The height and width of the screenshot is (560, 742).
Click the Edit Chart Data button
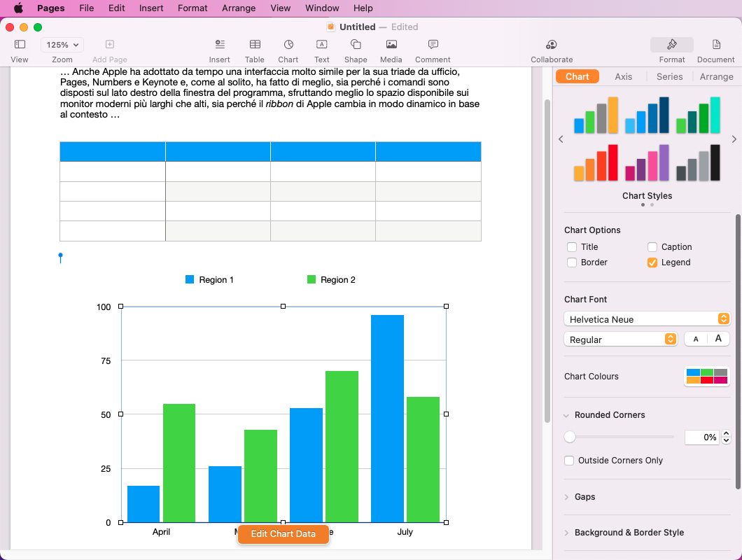coord(283,534)
